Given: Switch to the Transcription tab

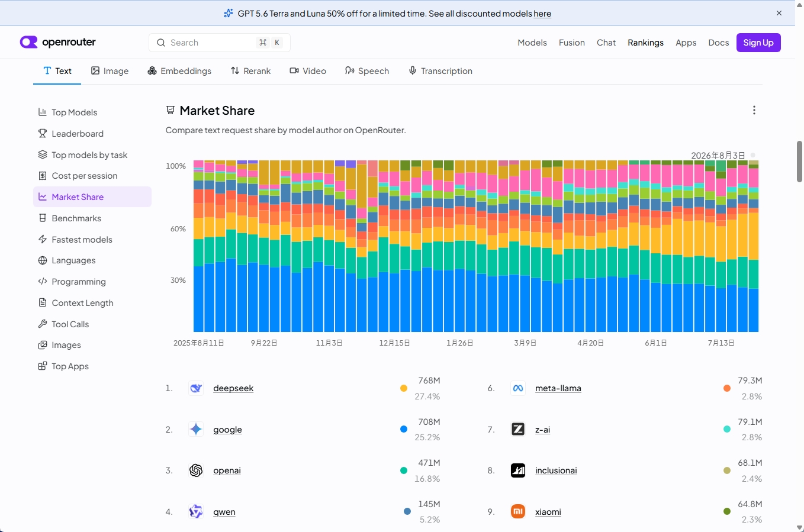Looking at the screenshot, I should tap(440, 71).
